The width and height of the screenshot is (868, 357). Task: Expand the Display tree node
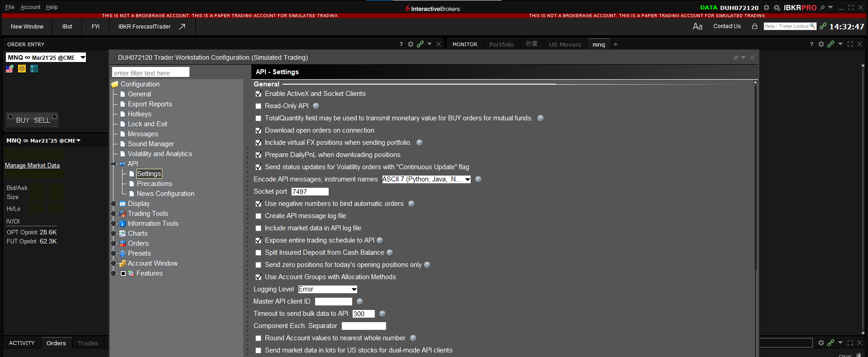click(x=114, y=204)
